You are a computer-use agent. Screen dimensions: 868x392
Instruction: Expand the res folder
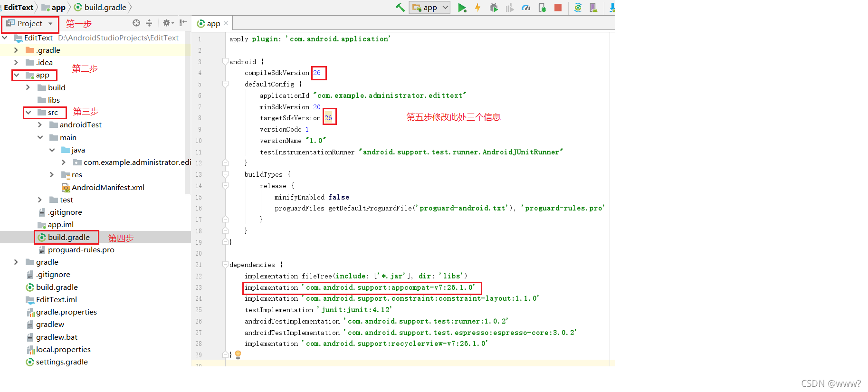point(52,175)
